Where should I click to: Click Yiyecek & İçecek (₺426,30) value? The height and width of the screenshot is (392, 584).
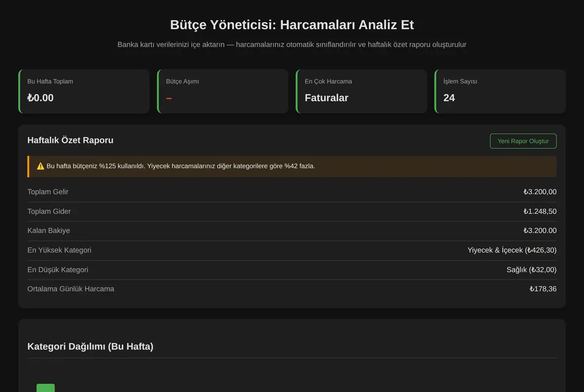[512, 250]
